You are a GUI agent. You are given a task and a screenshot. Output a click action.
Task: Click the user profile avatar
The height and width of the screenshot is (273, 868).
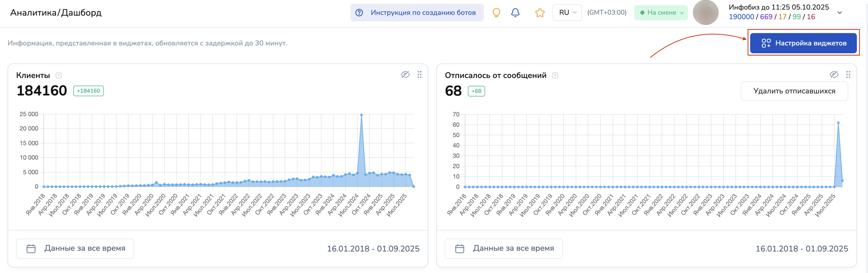click(x=705, y=13)
